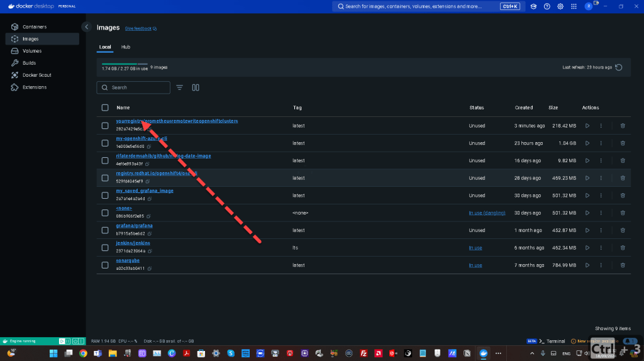Check the registry.redhat.io image row

tap(105, 178)
